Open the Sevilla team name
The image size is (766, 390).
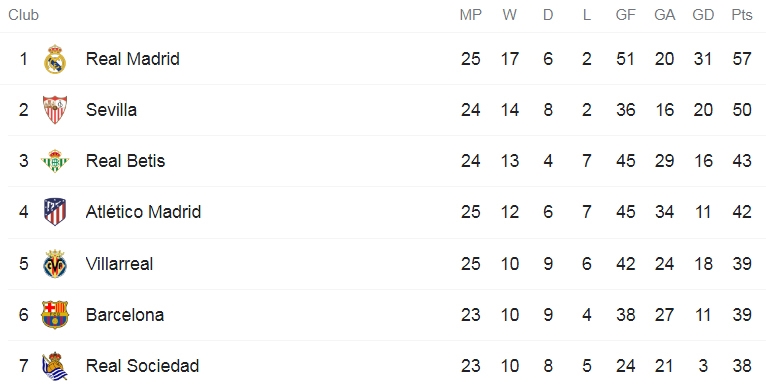[x=111, y=109]
